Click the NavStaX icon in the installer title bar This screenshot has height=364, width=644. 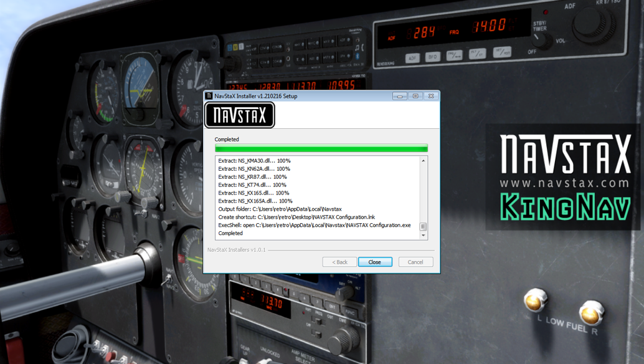pos(209,95)
